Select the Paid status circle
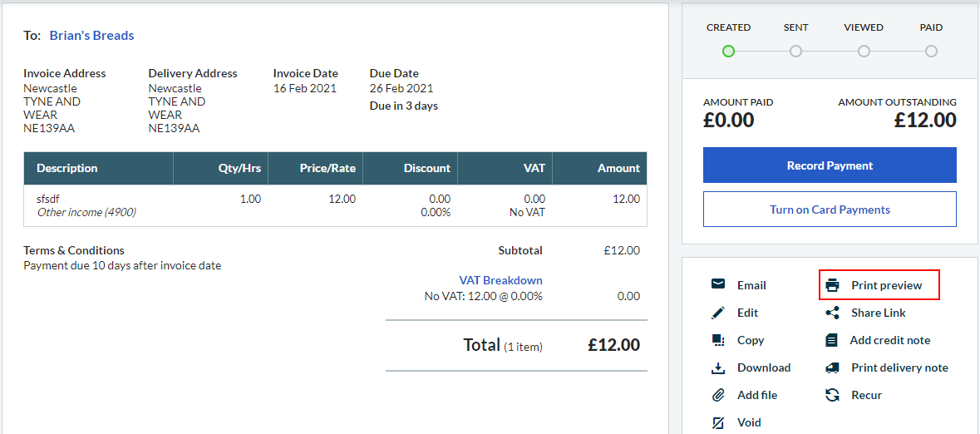The image size is (980, 434). point(931,52)
